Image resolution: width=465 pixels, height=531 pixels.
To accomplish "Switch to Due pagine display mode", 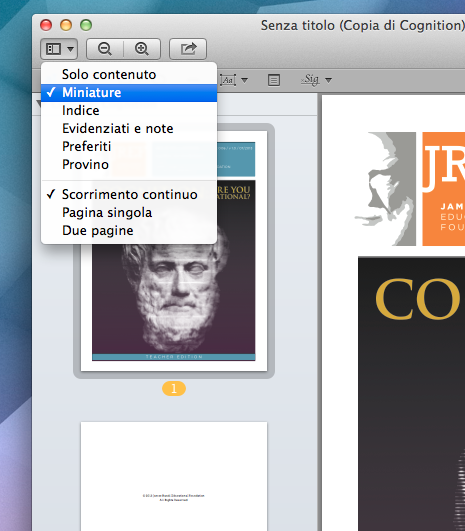I will (129, 230).
